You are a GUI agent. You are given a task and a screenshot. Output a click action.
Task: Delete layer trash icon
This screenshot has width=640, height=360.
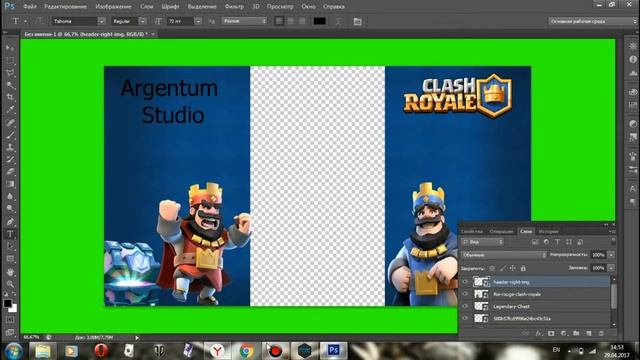point(601,333)
